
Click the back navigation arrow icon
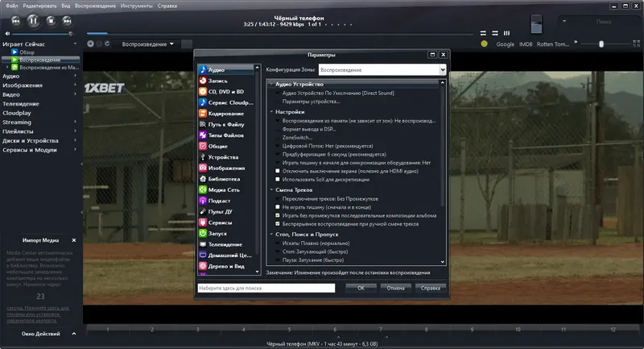click(x=90, y=44)
